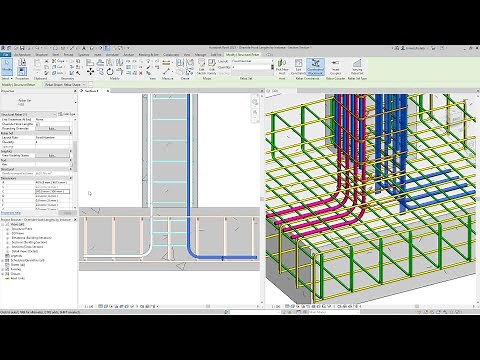The image size is (480, 360).
Task: Click the Insert Coupler tool
Action: tap(335, 66)
